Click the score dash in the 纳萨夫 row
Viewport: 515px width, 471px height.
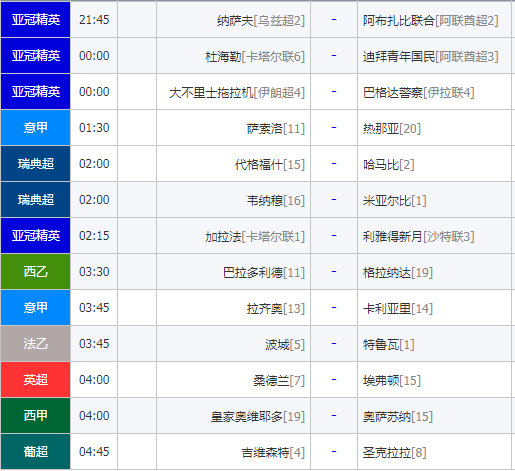tap(334, 20)
